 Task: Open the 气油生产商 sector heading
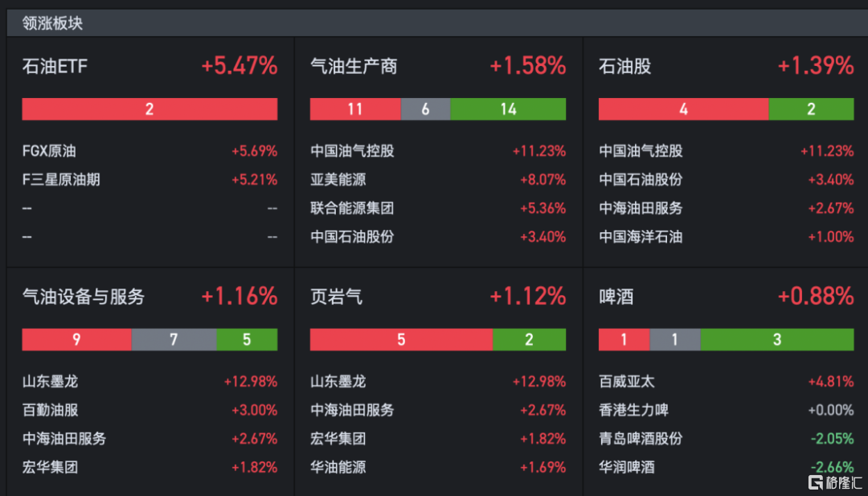point(354,67)
